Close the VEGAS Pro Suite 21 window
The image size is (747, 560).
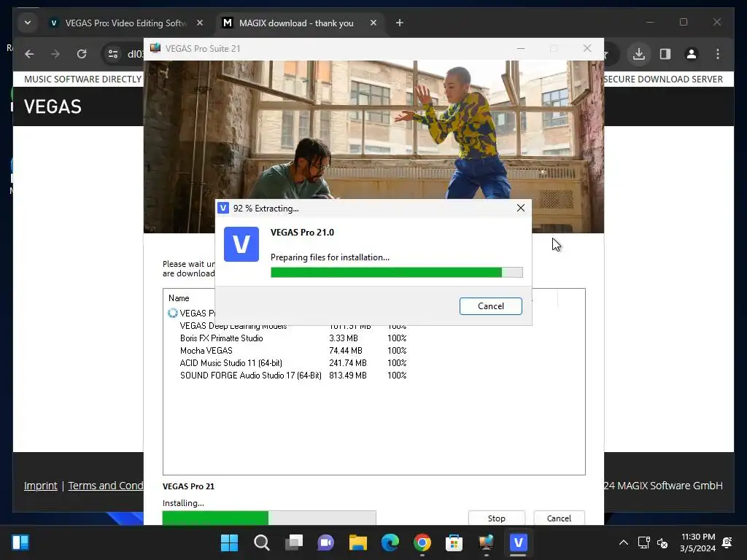(587, 49)
